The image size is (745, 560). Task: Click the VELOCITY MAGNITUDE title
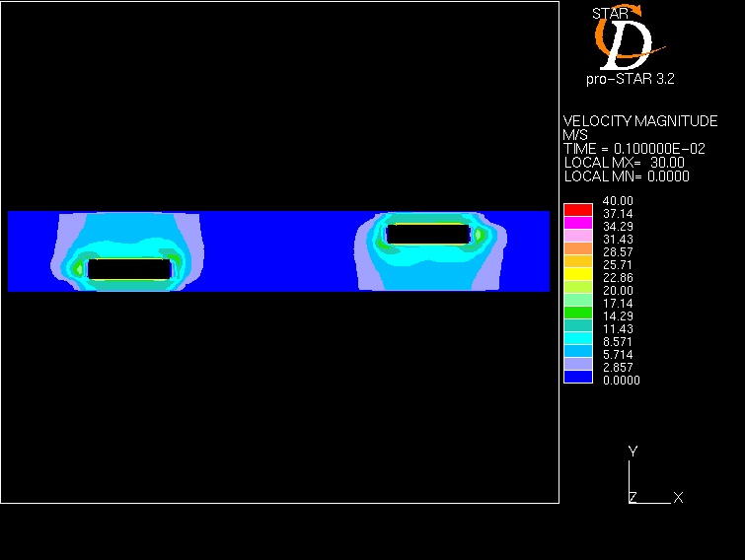(639, 121)
